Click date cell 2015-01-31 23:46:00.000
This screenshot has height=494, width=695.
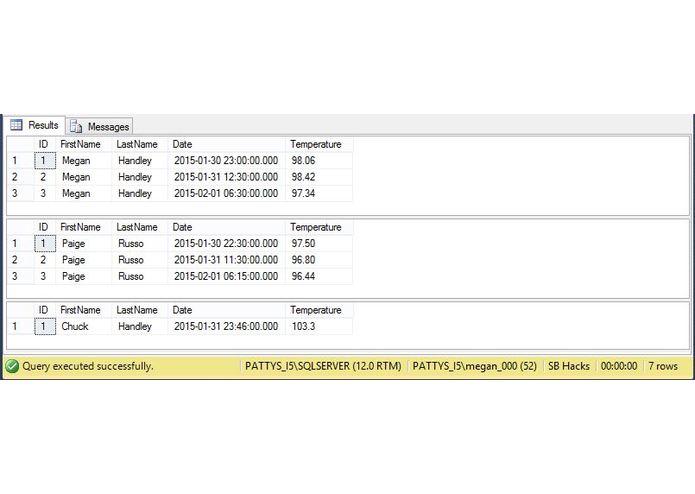tap(226, 327)
